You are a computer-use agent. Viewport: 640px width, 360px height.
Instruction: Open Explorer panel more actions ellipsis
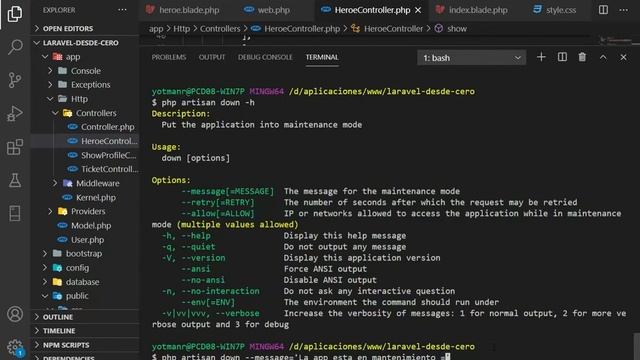click(122, 10)
